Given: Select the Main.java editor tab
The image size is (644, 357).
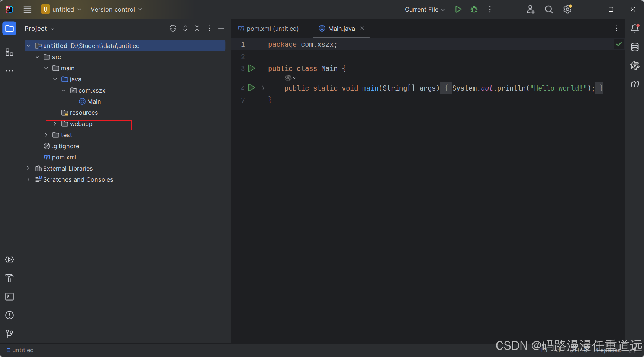Looking at the screenshot, I should 341,29.
